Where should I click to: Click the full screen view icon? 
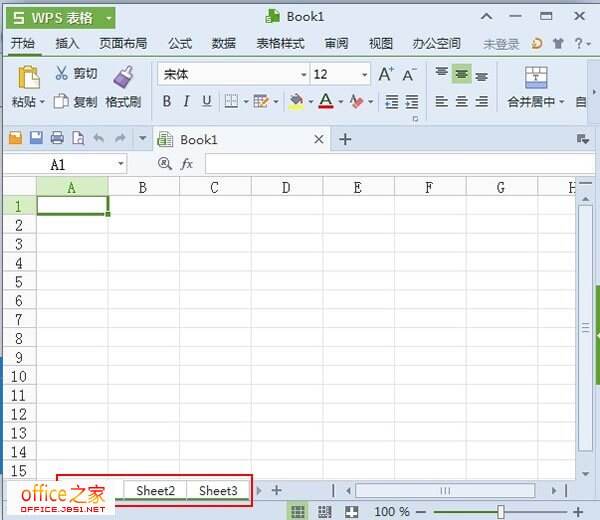point(351,512)
